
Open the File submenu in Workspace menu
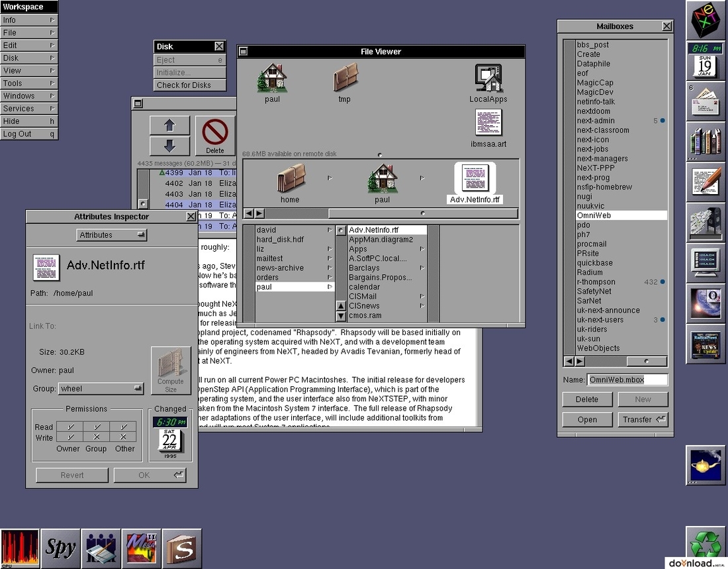point(28,32)
